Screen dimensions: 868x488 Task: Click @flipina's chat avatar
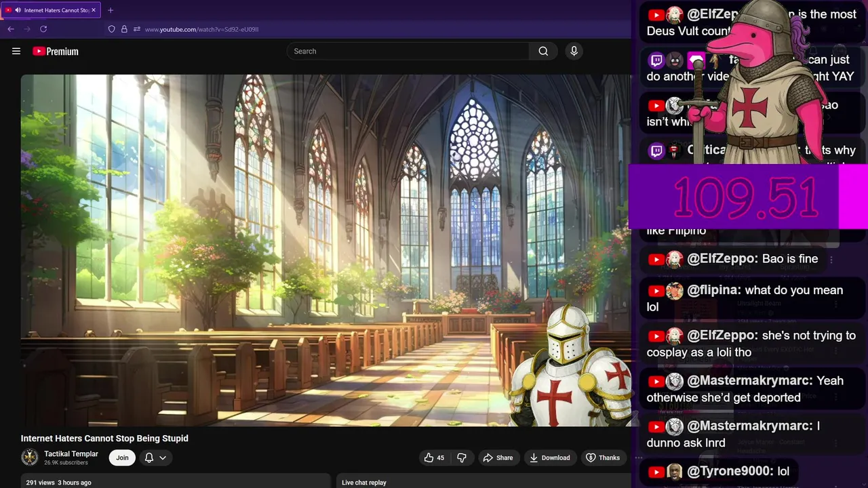674,291
